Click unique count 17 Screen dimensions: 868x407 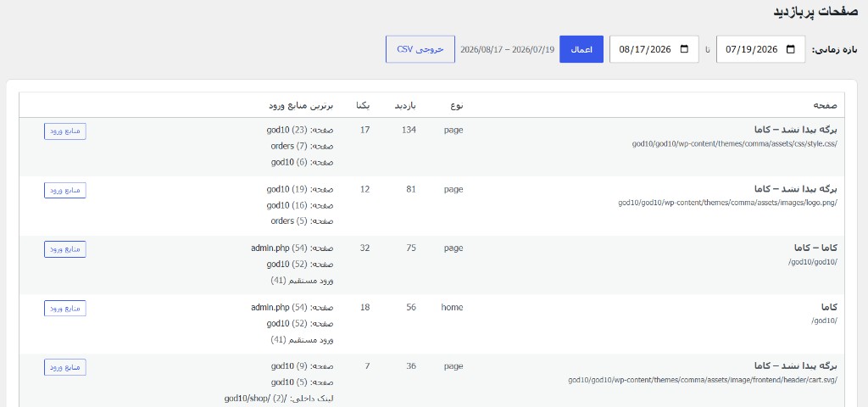[x=364, y=130]
